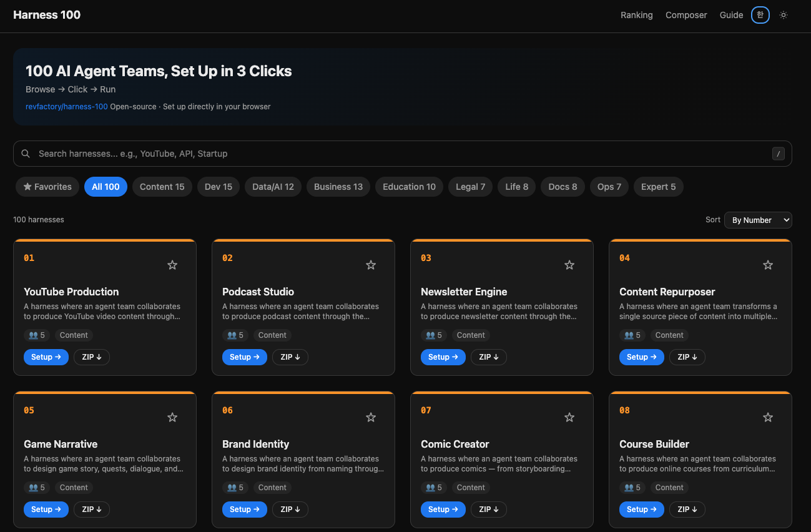Download the Newsletter Engine ZIP file

coord(489,357)
